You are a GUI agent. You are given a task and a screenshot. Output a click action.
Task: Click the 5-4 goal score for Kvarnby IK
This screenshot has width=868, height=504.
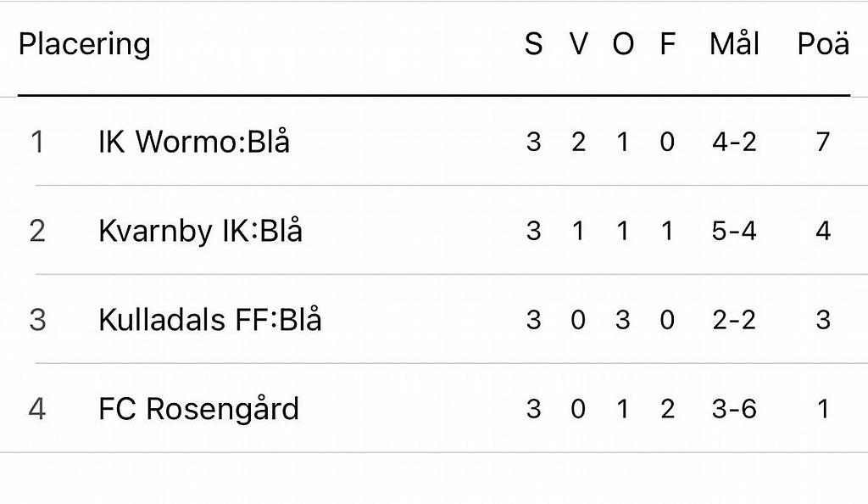(x=734, y=231)
